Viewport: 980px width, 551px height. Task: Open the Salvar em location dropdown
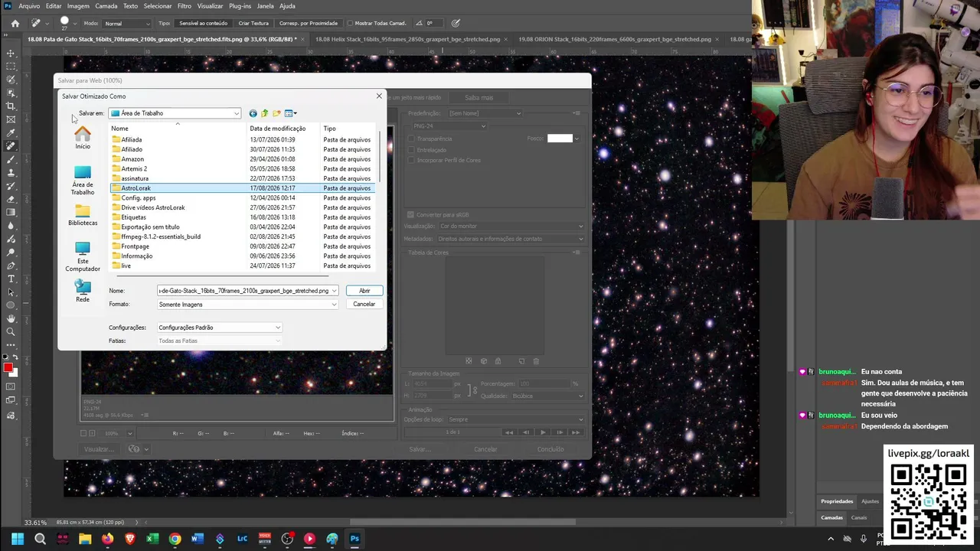click(175, 113)
